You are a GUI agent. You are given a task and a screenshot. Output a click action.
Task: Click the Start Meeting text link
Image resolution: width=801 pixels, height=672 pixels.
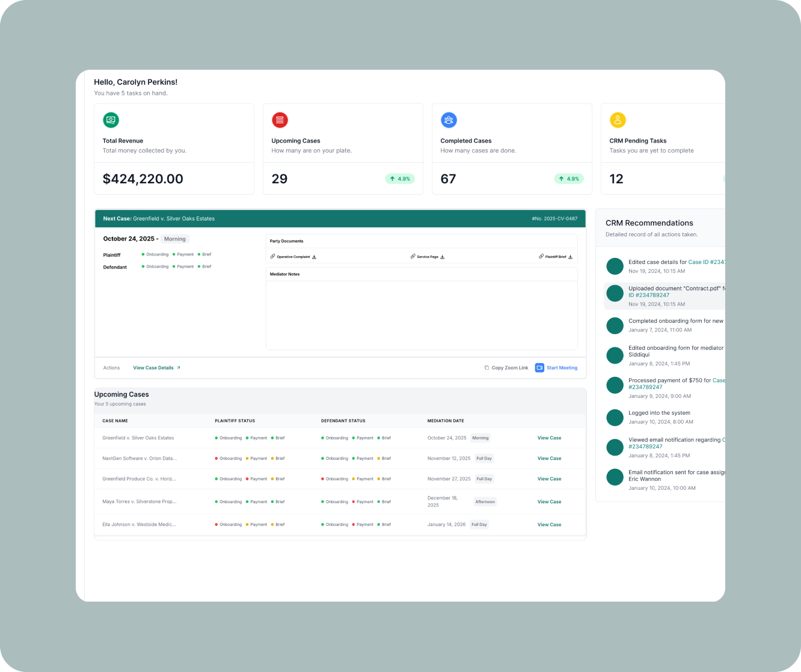[562, 368]
